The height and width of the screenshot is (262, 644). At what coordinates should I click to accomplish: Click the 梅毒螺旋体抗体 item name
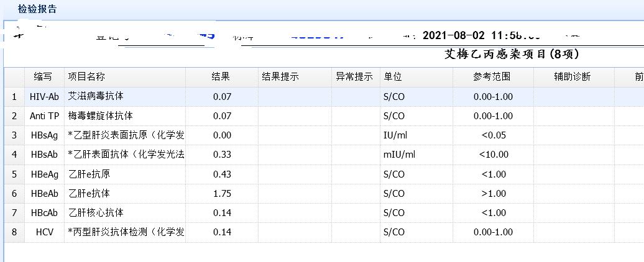[x=101, y=115]
